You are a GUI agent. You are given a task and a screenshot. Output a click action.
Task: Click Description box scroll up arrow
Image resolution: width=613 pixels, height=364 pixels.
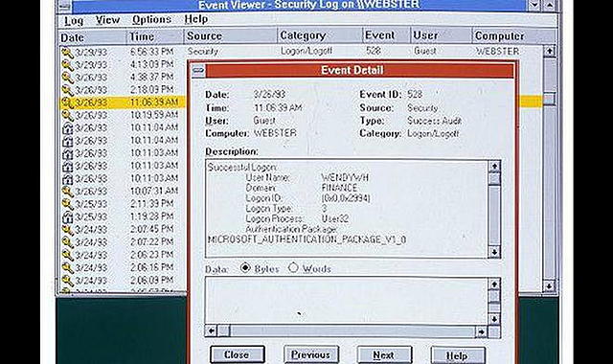pos(494,166)
